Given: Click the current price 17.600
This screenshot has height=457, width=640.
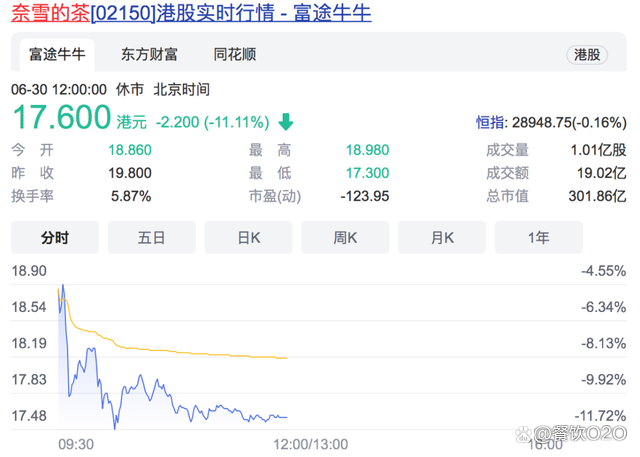Looking at the screenshot, I should tap(61, 118).
